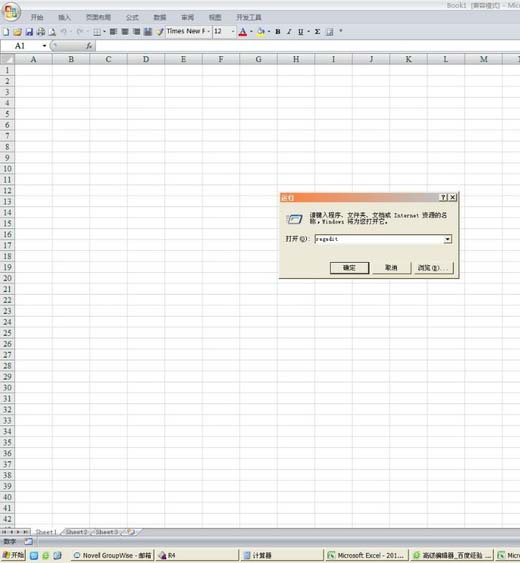The image size is (520, 563).
Task: Click the Select All corner button
Action: (x=7, y=59)
